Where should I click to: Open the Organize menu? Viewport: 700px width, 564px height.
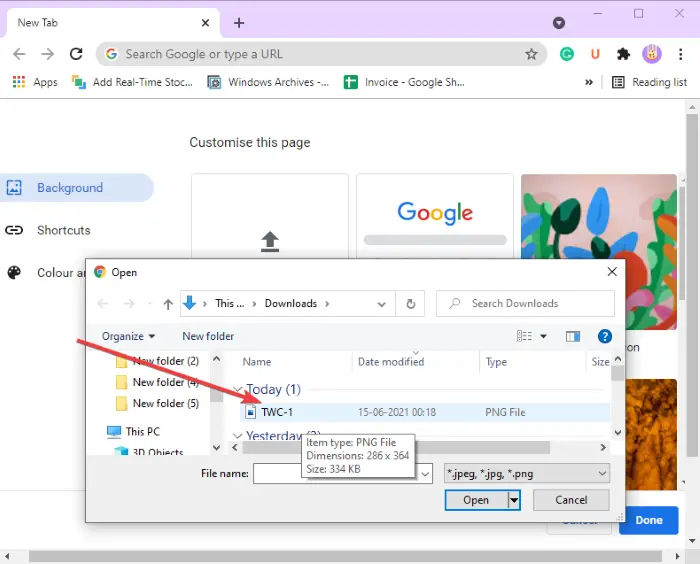click(128, 336)
